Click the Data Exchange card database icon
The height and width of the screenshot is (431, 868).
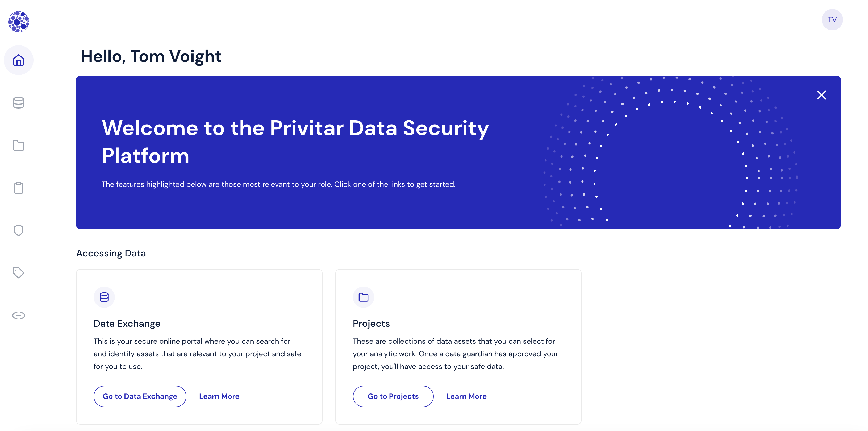(x=104, y=297)
